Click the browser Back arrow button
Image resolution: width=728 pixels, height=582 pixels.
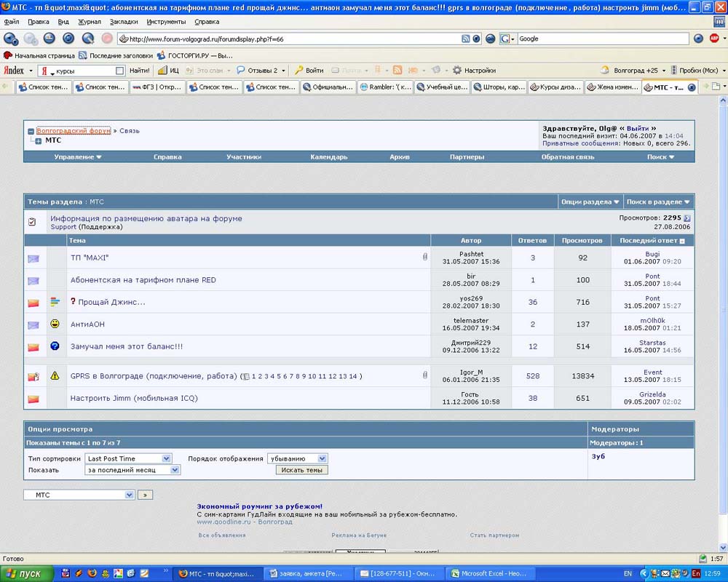tap(10, 38)
